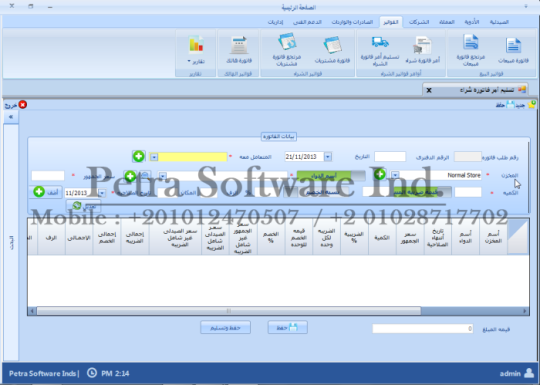The height and width of the screenshot is (385, 540).
Task: Click green plus beside medicine name dropdown
Action: click(130, 176)
